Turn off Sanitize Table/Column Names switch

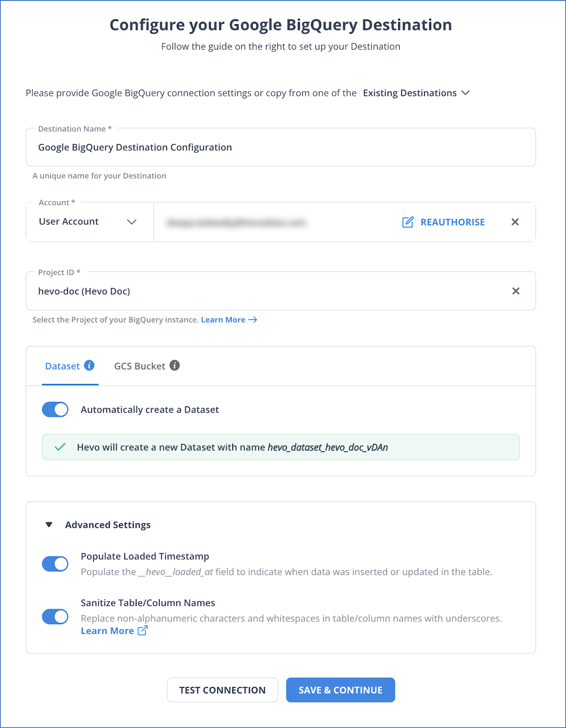pos(55,617)
